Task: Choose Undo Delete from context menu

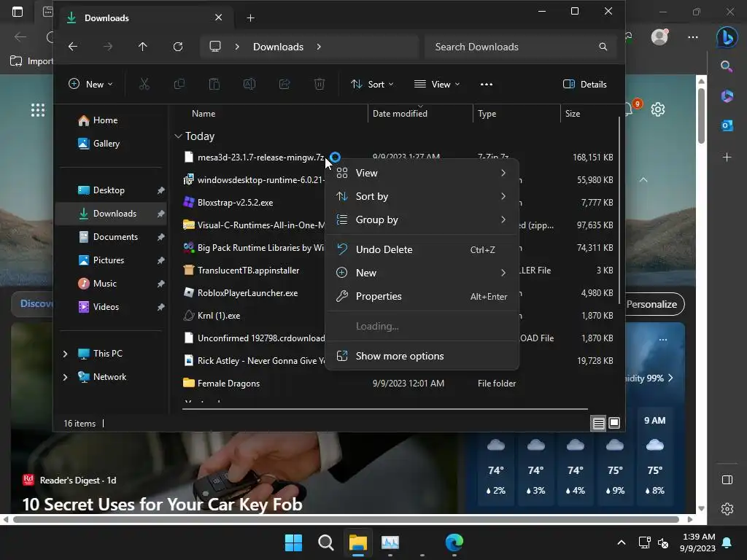Action: click(x=422, y=249)
